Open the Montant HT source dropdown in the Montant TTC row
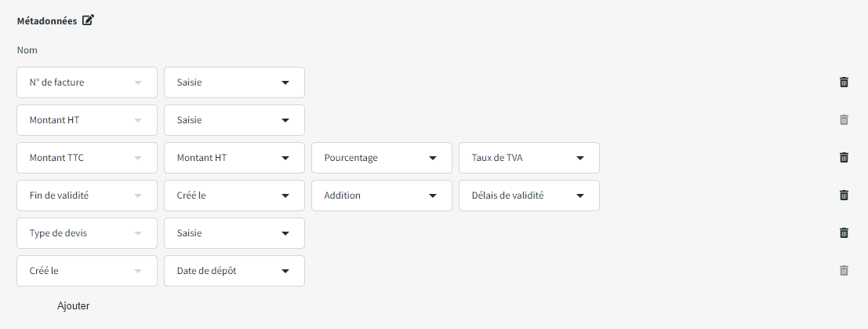Viewport: 868px width, 329px height. click(234, 158)
